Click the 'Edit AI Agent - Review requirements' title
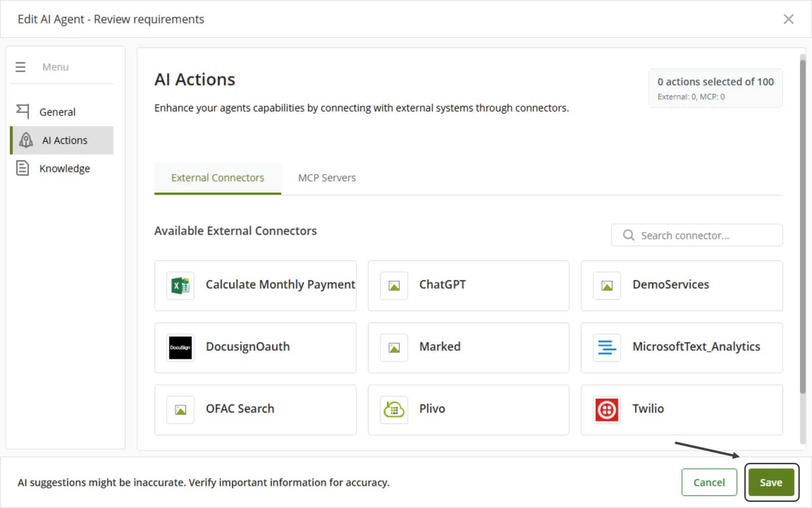The image size is (812, 508). (111, 19)
